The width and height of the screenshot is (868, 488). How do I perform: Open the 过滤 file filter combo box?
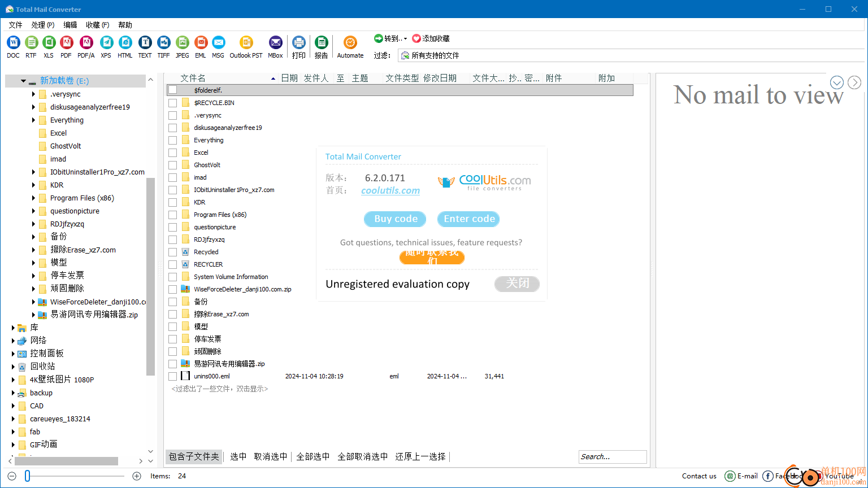point(631,55)
